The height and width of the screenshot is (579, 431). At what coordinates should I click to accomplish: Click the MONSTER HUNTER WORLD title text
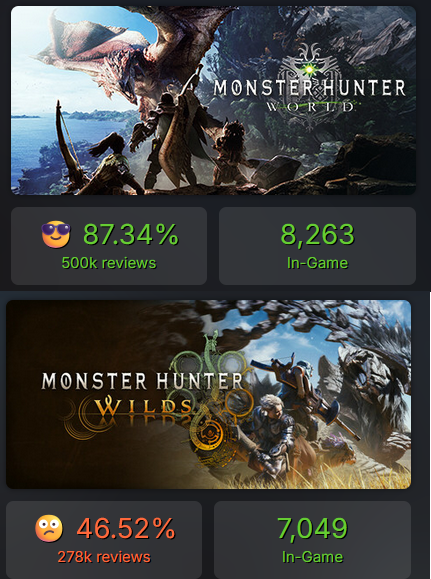coord(309,95)
